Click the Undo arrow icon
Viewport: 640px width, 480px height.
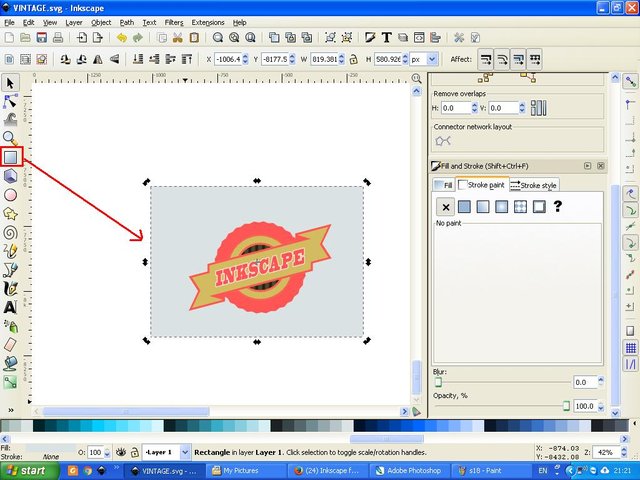[x=122, y=38]
